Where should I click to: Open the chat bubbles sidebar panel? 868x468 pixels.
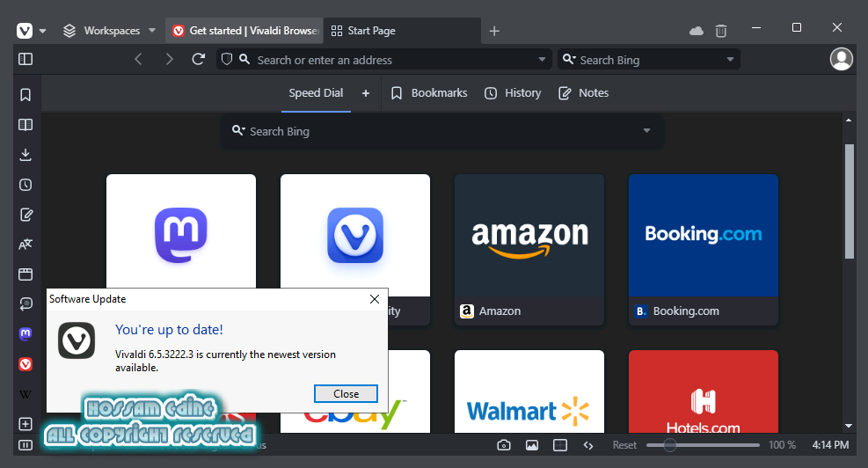click(x=26, y=304)
